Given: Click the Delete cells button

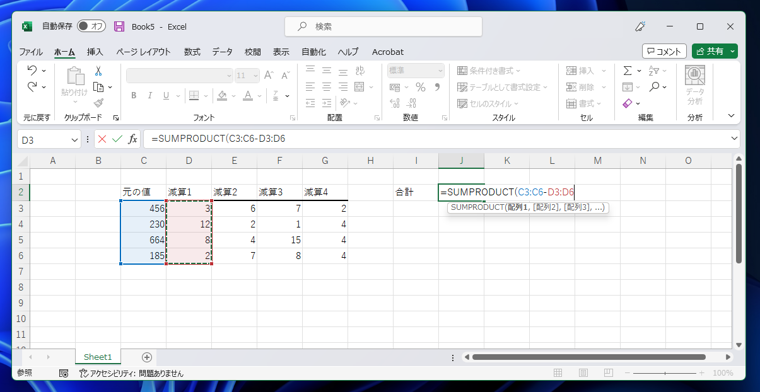Looking at the screenshot, I should pyautogui.click(x=586, y=87).
